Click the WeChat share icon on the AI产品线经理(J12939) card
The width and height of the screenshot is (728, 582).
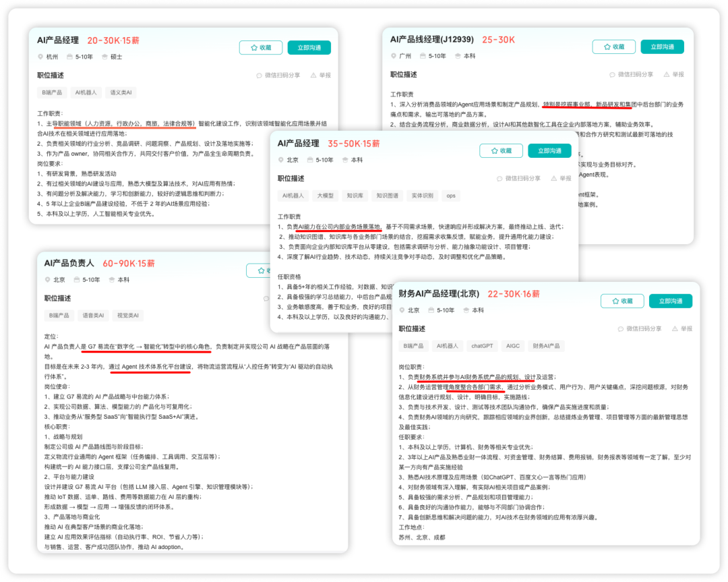[x=612, y=74]
